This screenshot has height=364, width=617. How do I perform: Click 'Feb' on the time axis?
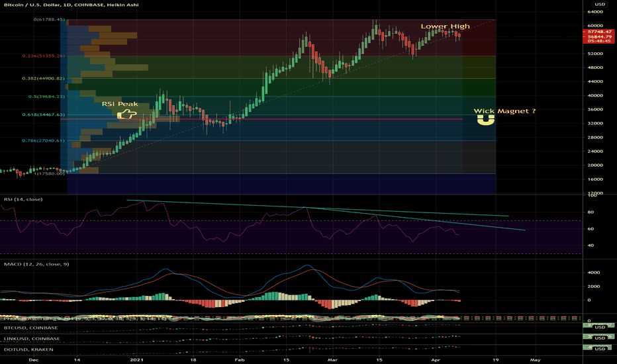point(239,359)
